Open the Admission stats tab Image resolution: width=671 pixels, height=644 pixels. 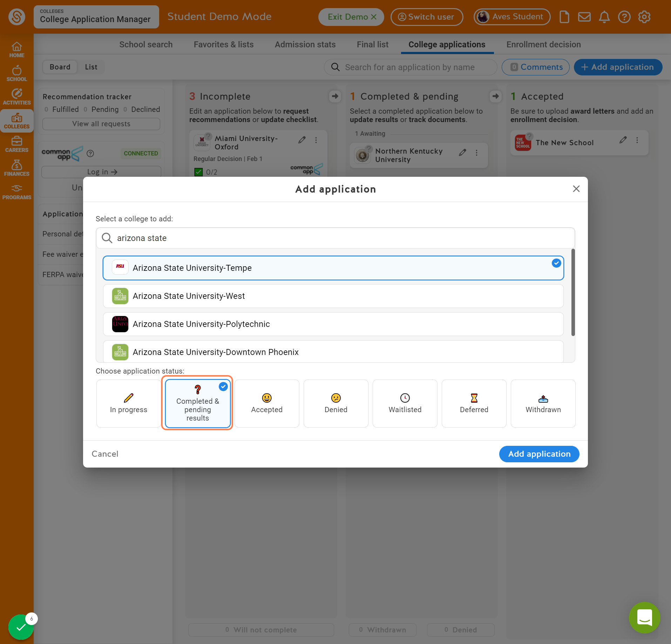305,45
